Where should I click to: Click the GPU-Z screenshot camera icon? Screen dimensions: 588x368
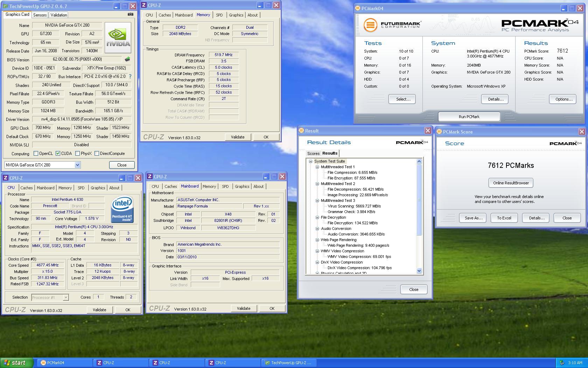[130, 14]
